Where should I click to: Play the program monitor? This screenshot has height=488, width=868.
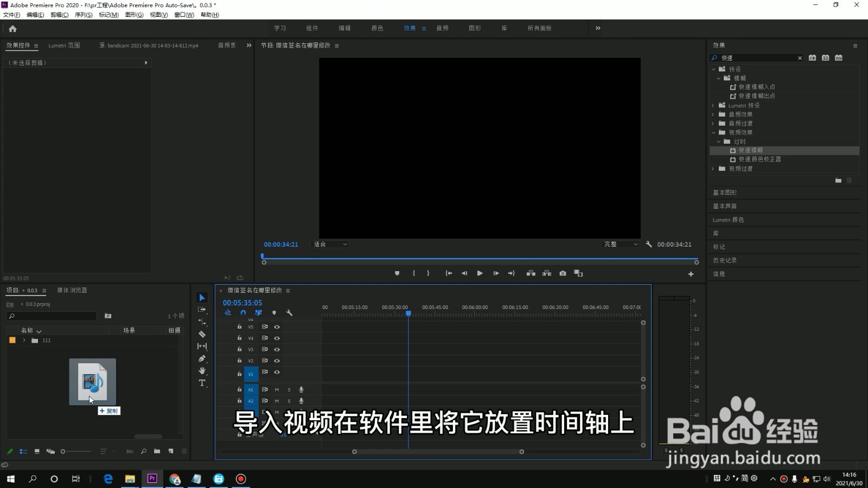pyautogui.click(x=480, y=273)
